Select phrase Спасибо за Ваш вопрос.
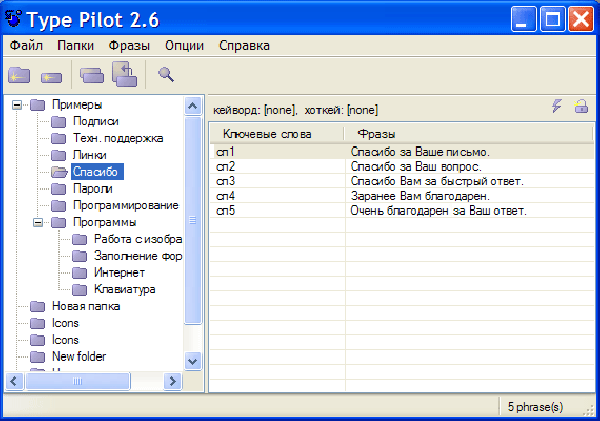This screenshot has height=421, width=600. [x=416, y=167]
